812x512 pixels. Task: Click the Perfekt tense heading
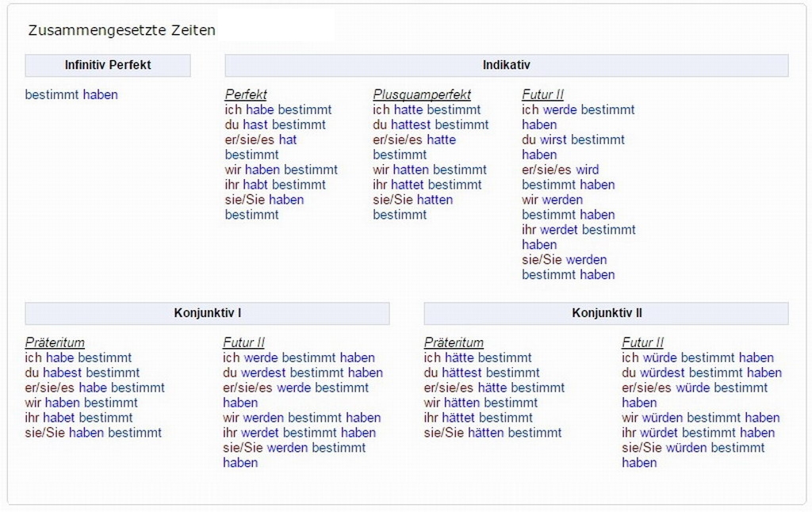click(x=246, y=95)
